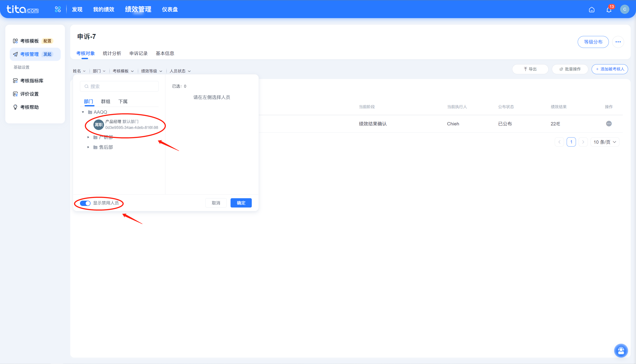Open the app grid launcher icon
This screenshot has height=364, width=636.
click(x=58, y=9)
